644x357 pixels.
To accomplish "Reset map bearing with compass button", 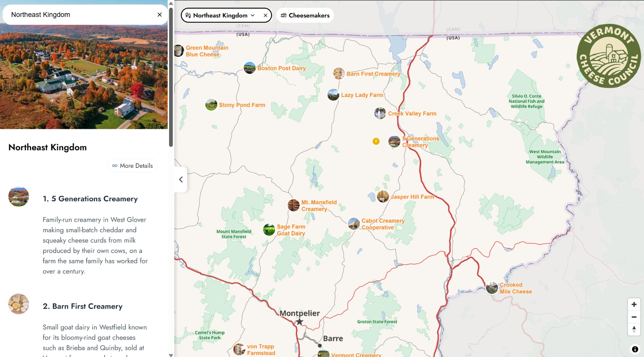I will (x=634, y=329).
